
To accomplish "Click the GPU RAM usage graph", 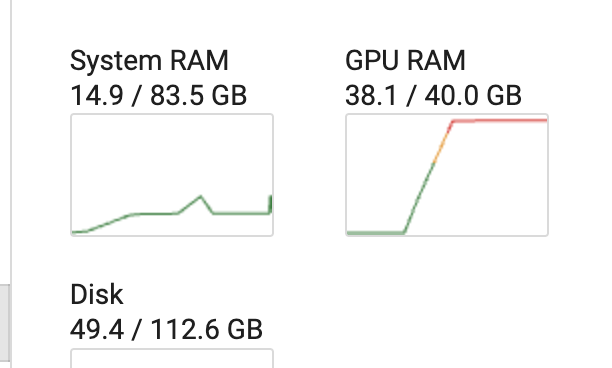I will (x=447, y=175).
